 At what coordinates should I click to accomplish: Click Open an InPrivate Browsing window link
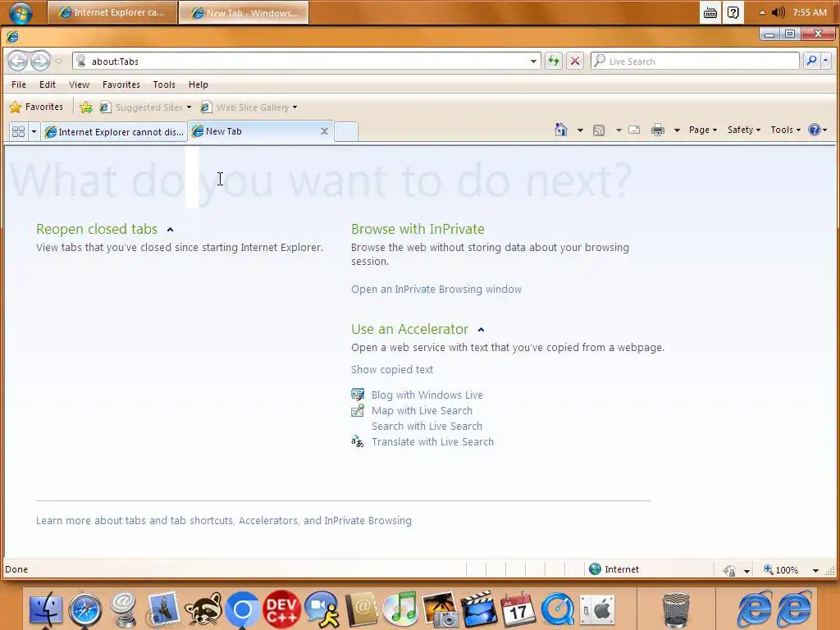436,290
